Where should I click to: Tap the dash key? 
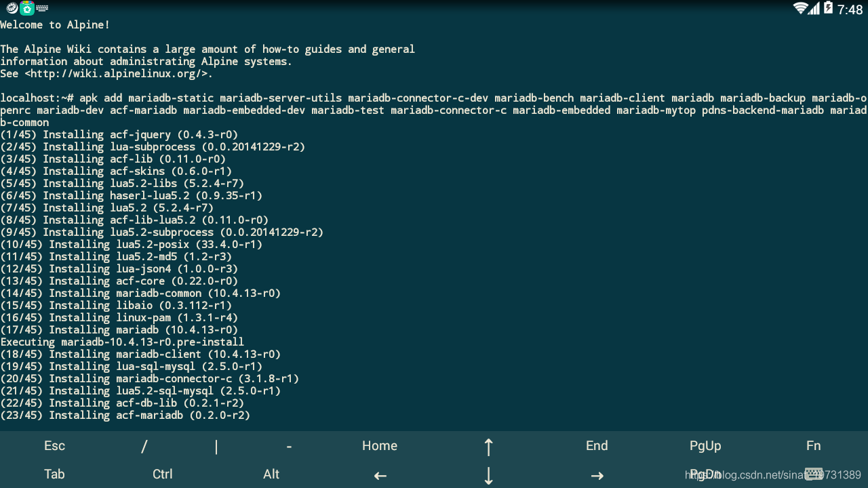tap(289, 445)
